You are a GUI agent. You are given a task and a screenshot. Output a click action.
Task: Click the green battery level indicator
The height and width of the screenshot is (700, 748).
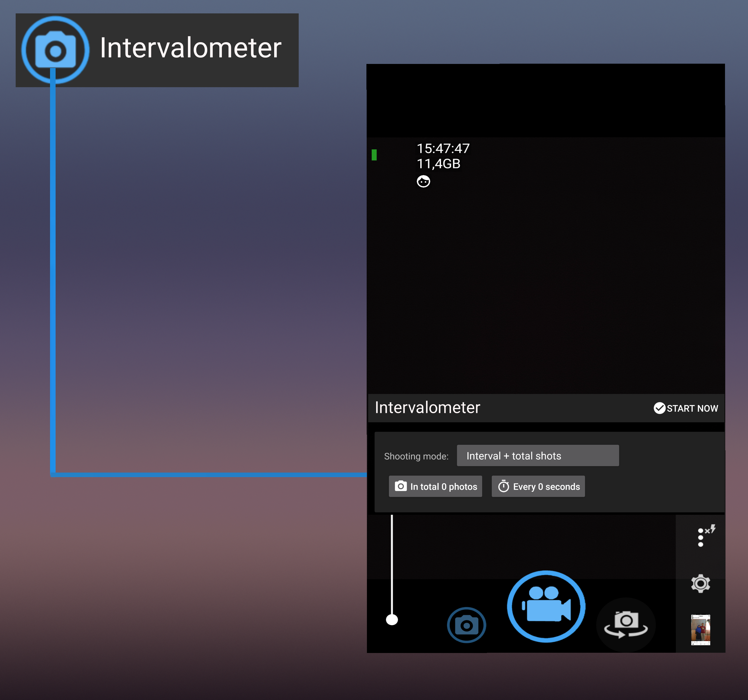click(374, 155)
